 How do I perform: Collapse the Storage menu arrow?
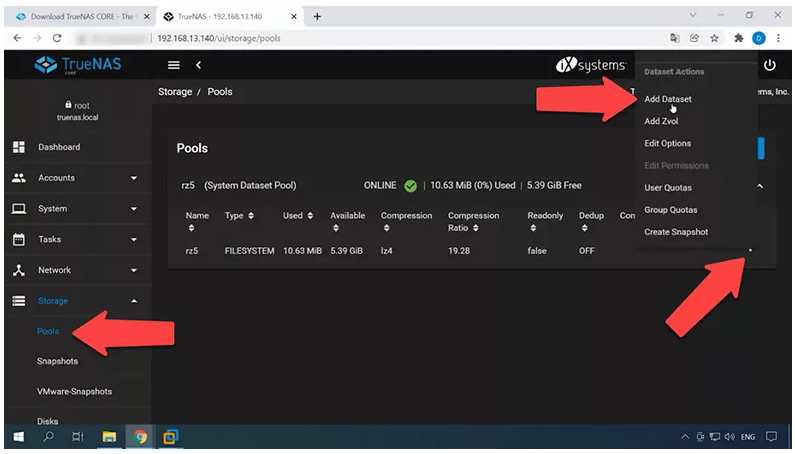[134, 301]
